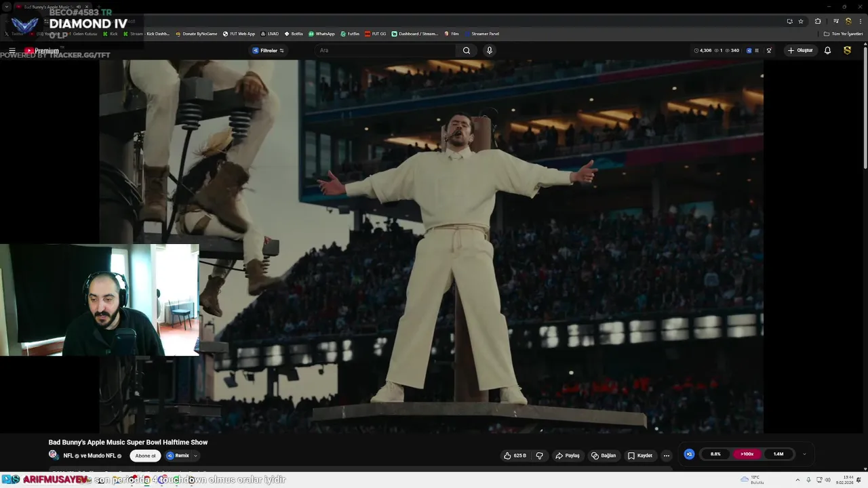Click the NFL channel avatar

[x=54, y=455]
